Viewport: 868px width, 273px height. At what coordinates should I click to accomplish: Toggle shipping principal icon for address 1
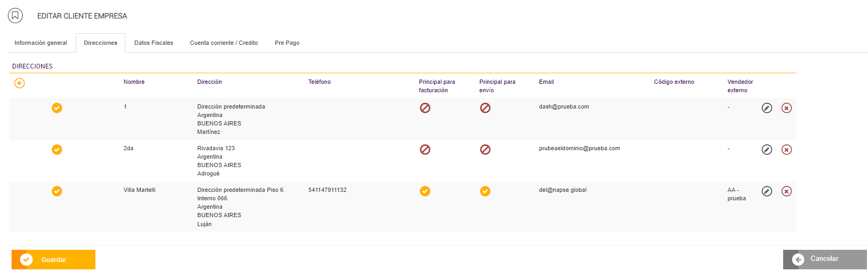click(x=485, y=108)
